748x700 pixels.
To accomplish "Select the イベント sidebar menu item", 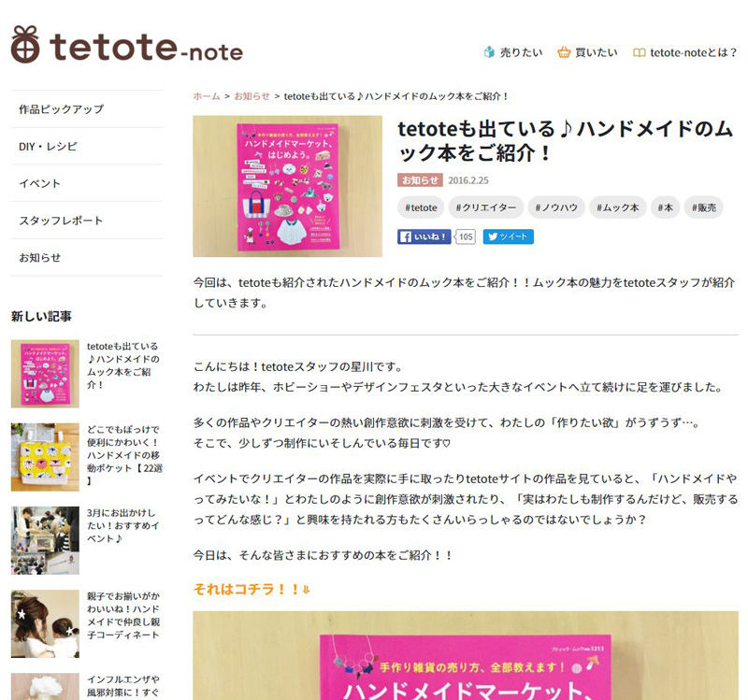I will (87, 183).
